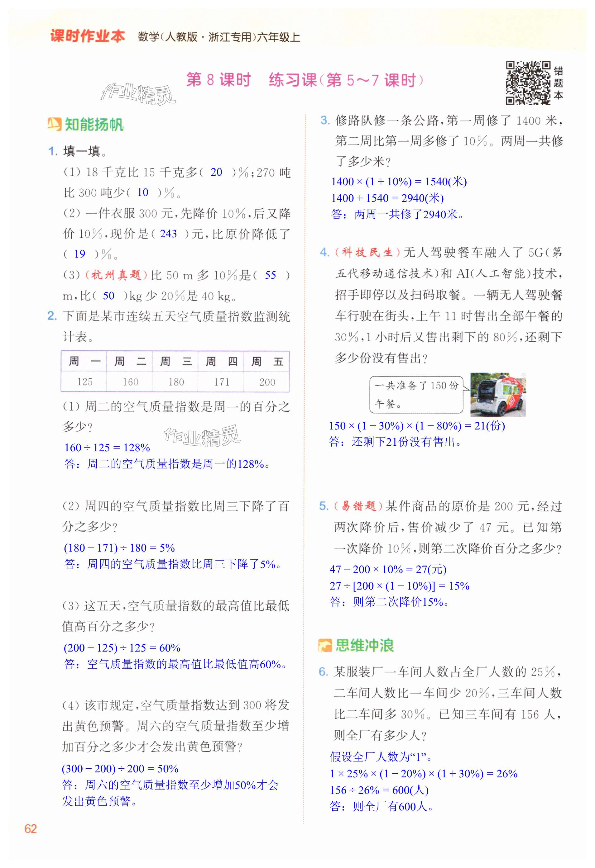This screenshot has height=868, width=595.
Task: Click the driverless food truck photo
Action: pyautogui.click(x=497, y=394)
